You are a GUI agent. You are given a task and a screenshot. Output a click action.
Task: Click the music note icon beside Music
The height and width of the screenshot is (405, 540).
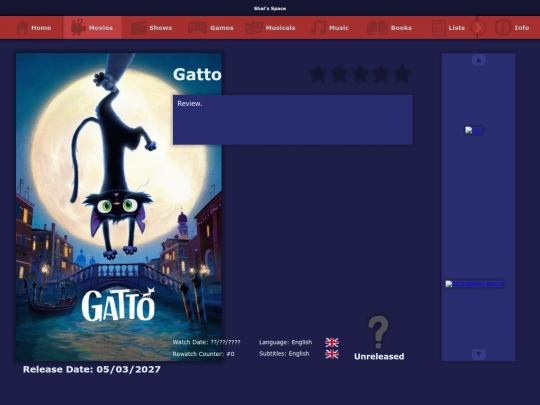pos(319,28)
